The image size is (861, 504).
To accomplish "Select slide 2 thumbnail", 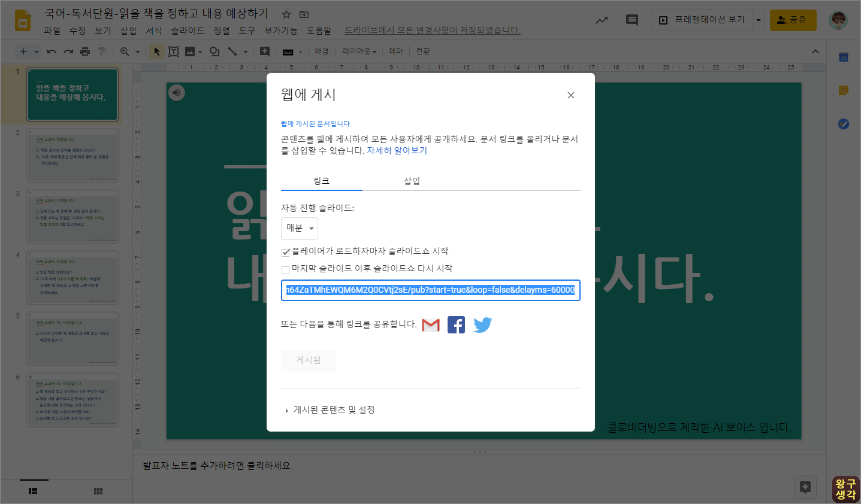I will (x=72, y=156).
